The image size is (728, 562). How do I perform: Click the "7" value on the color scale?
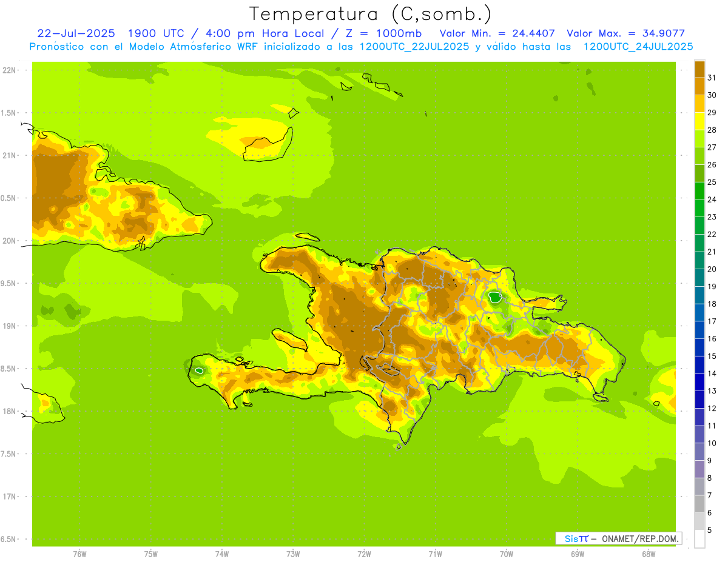(710, 495)
